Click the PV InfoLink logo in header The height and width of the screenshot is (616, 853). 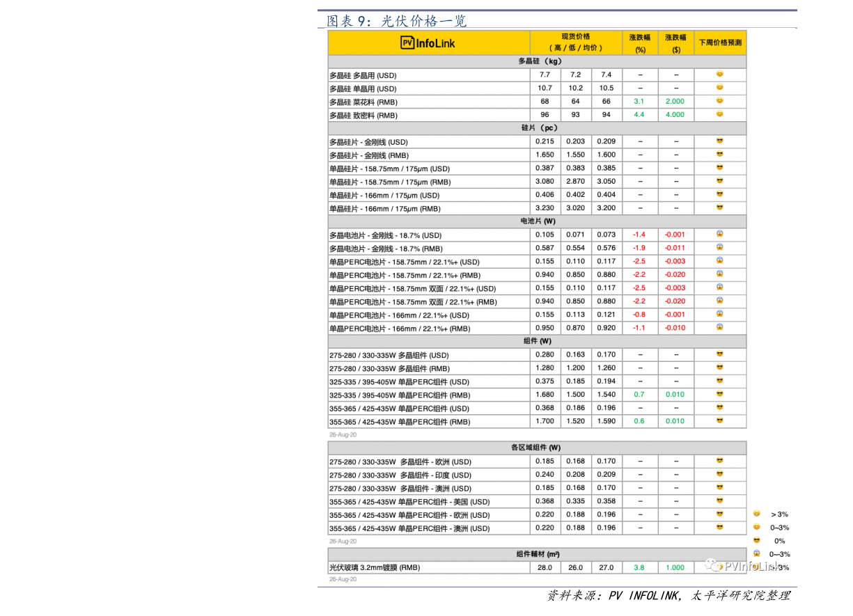click(x=428, y=43)
